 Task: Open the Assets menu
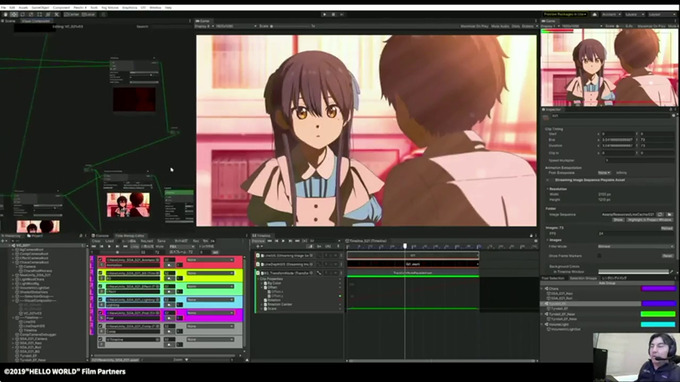[x=23, y=7]
